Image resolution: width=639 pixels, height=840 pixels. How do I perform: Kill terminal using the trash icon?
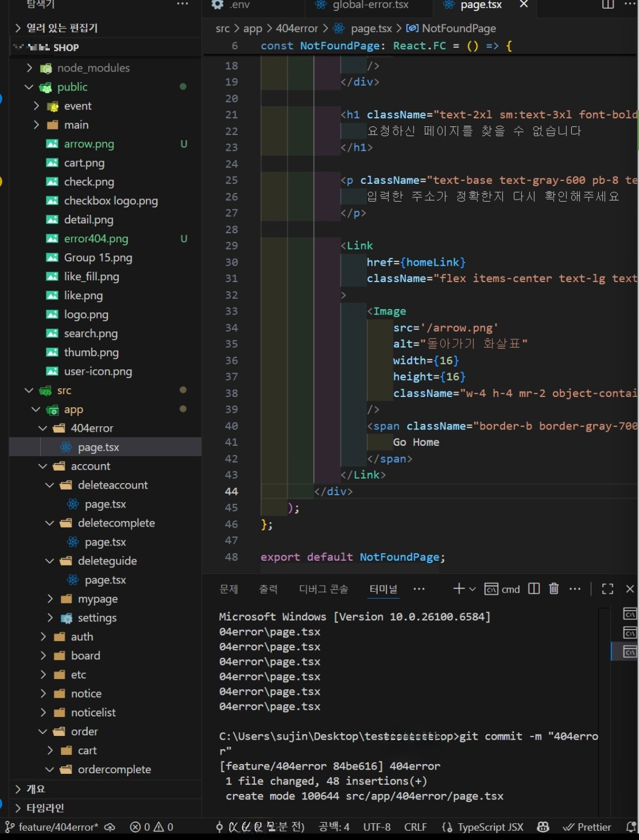coord(553,589)
